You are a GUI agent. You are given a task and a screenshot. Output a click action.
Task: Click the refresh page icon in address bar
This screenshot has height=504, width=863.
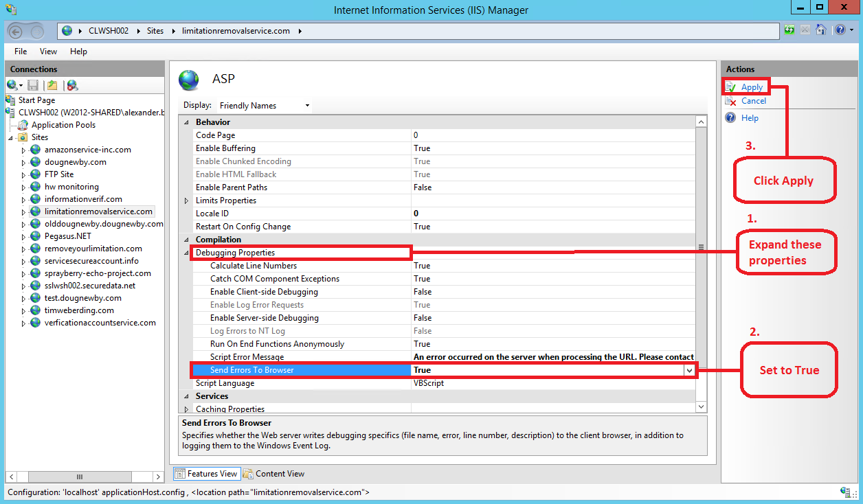(x=789, y=30)
